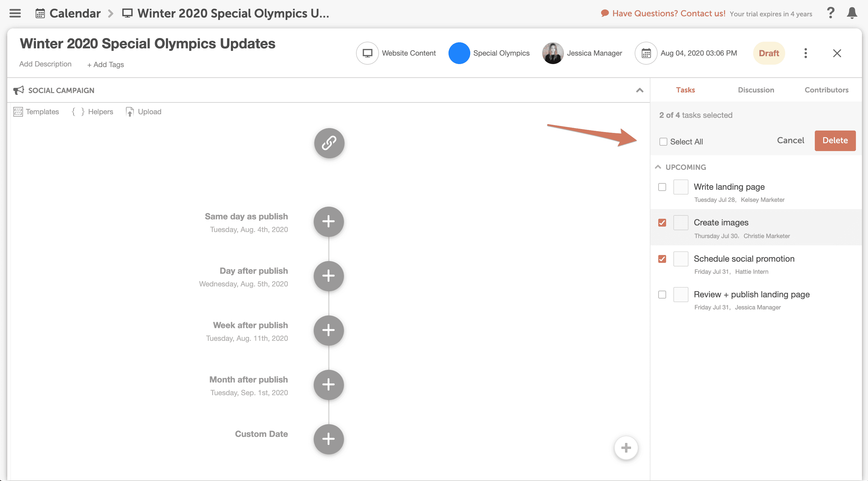Click the Add Description field
This screenshot has width=868, height=481.
45,64
